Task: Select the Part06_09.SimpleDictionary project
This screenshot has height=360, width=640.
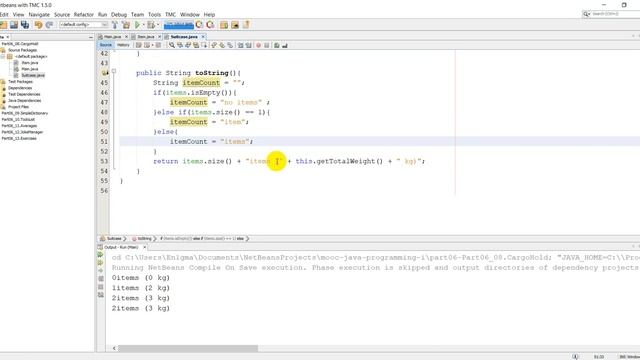Action: click(x=24, y=113)
